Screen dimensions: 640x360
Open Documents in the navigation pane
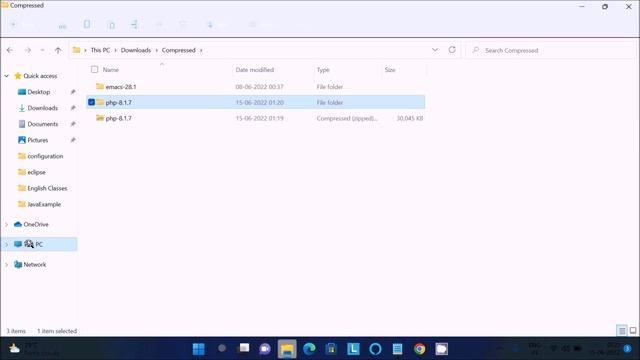coord(42,124)
